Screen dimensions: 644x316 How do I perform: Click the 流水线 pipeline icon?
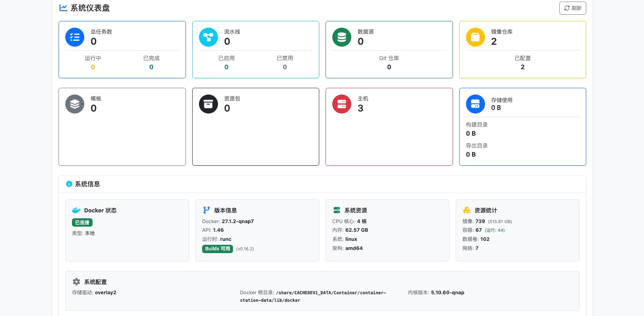click(x=208, y=37)
